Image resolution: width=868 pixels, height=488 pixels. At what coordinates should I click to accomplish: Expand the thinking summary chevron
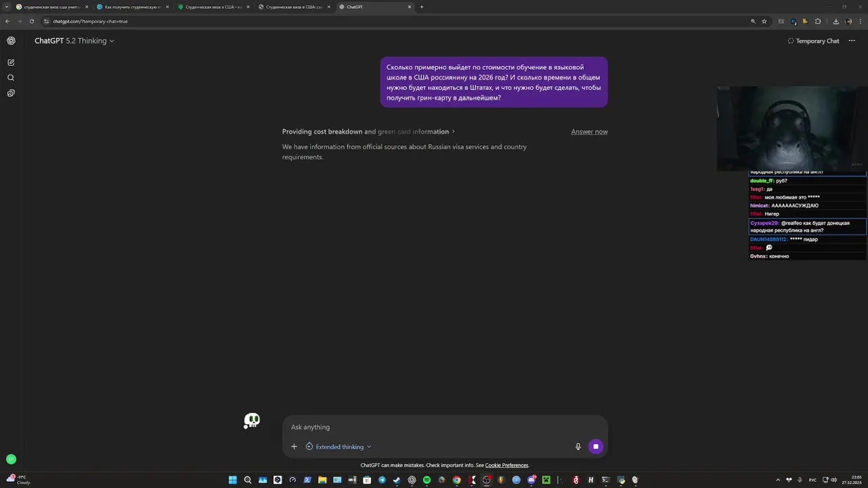453,131
